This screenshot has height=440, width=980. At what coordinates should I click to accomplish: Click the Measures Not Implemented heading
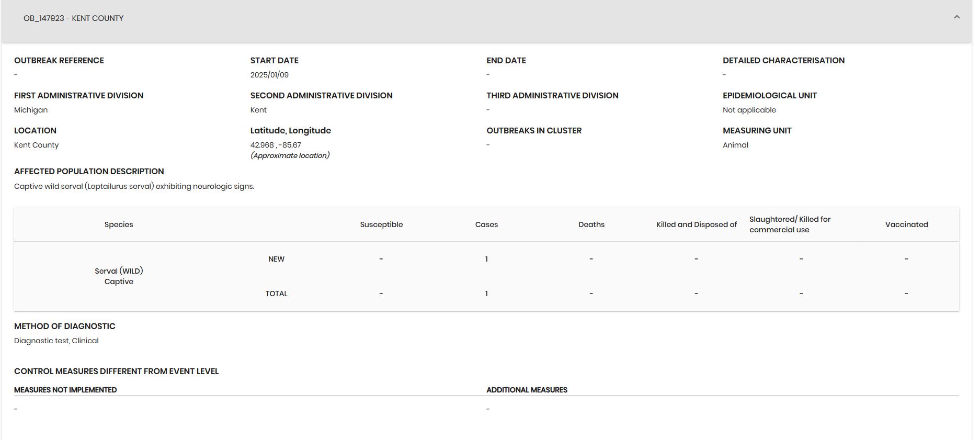coord(65,390)
